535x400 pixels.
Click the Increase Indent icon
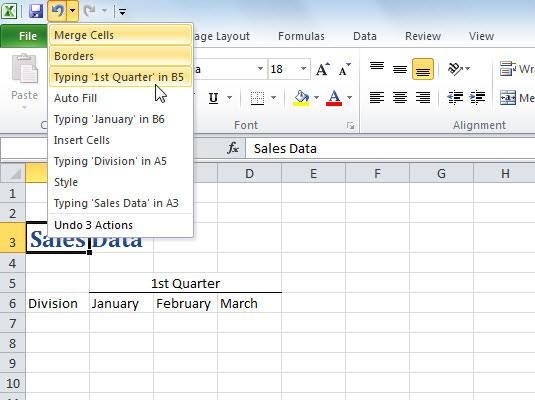pos(477,98)
